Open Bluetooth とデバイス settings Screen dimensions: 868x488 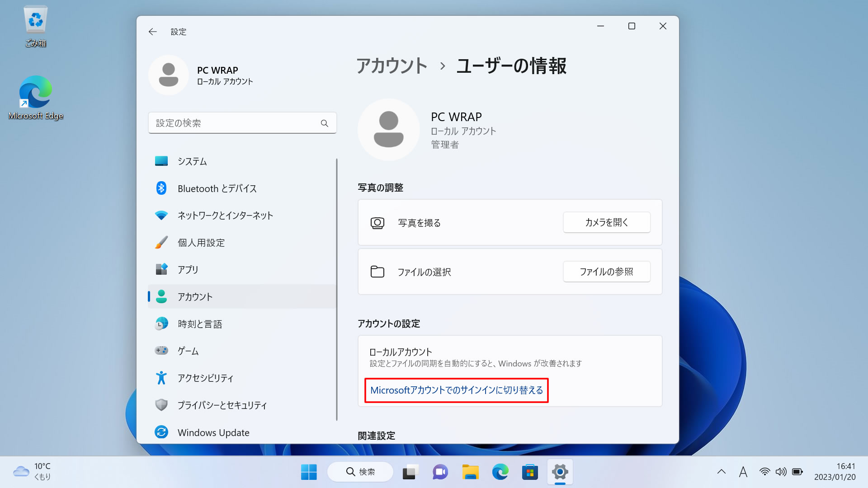[242, 188]
